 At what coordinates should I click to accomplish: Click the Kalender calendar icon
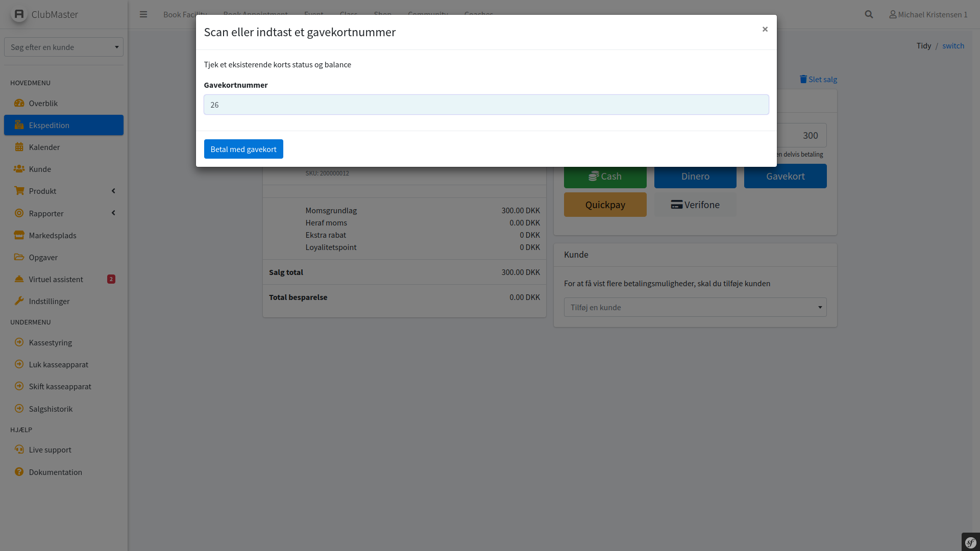click(19, 147)
